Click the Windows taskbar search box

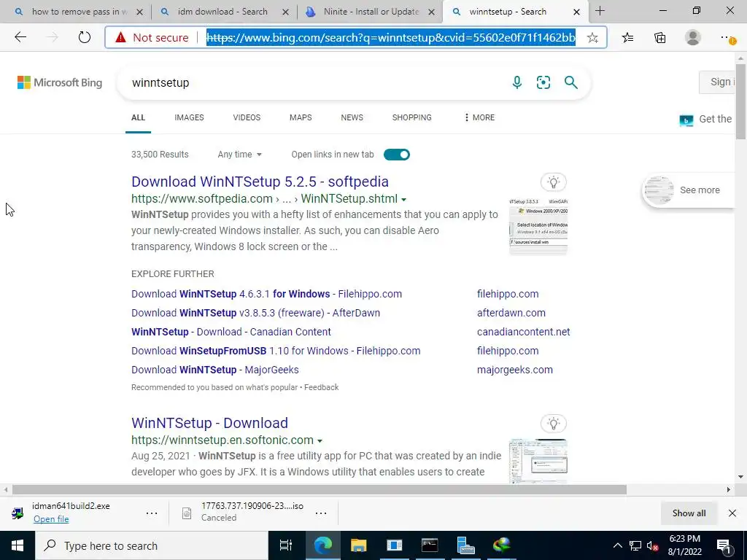[152, 545]
